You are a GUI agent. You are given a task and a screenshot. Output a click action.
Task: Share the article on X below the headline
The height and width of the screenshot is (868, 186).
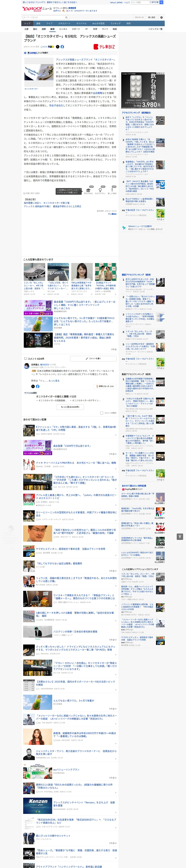click(x=57, y=47)
